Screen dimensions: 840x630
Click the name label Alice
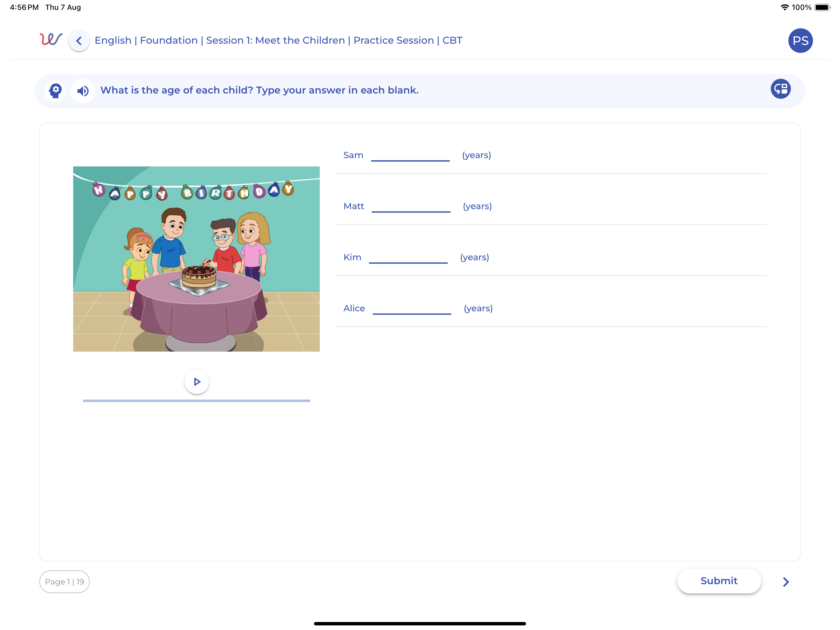354,308
